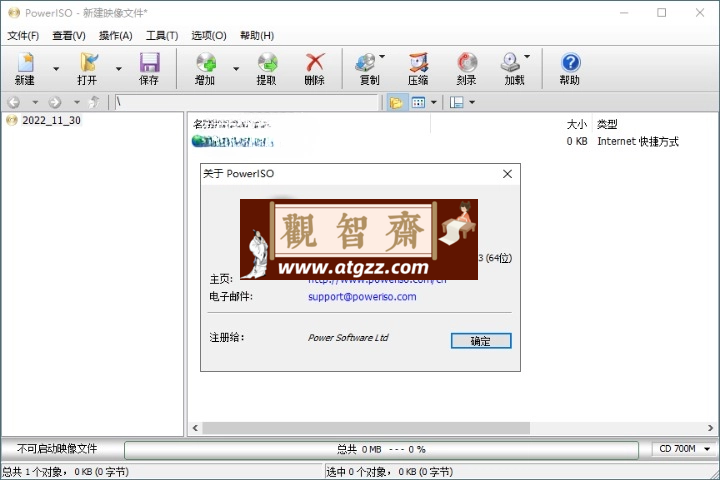Open the 操作(A) menu
The height and width of the screenshot is (480, 720).
(x=116, y=35)
